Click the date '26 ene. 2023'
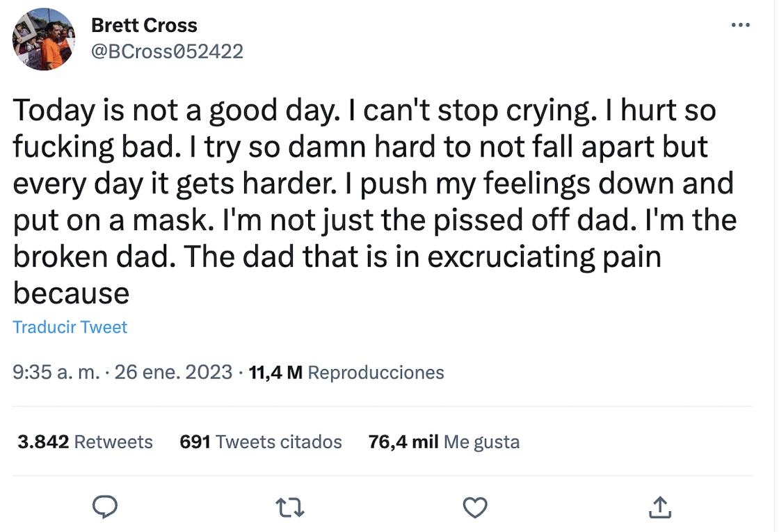779x532 pixels. pyautogui.click(x=173, y=372)
